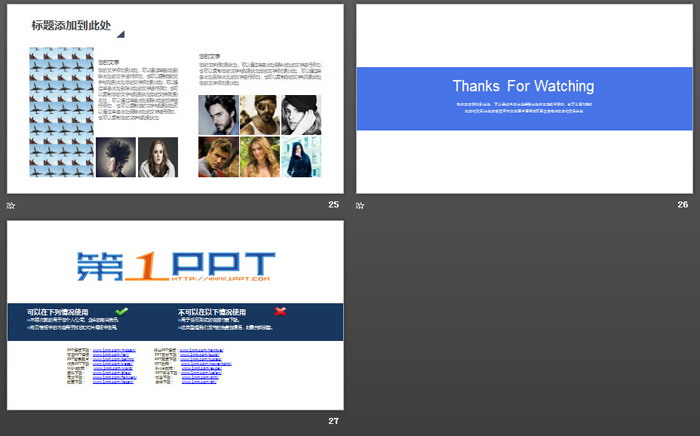This screenshot has width=700, height=436.
Task: Click the red X icon on slide 27
Action: (x=280, y=312)
